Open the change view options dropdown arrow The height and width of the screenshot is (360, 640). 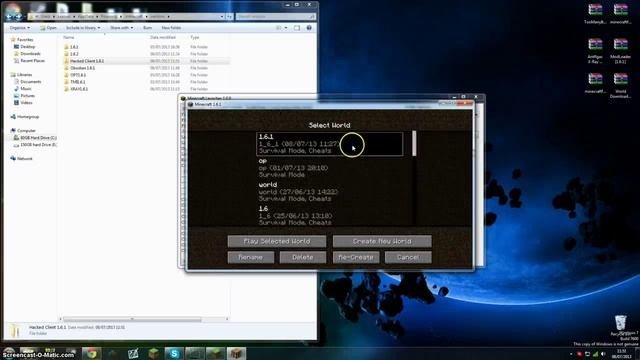pos(286,28)
